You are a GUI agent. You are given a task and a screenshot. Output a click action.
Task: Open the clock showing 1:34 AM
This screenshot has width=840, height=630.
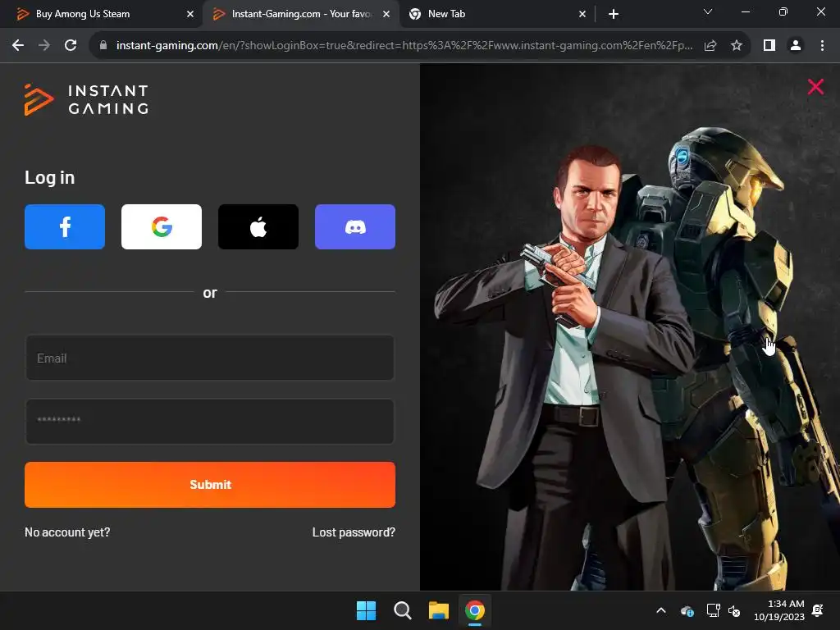tap(779, 610)
